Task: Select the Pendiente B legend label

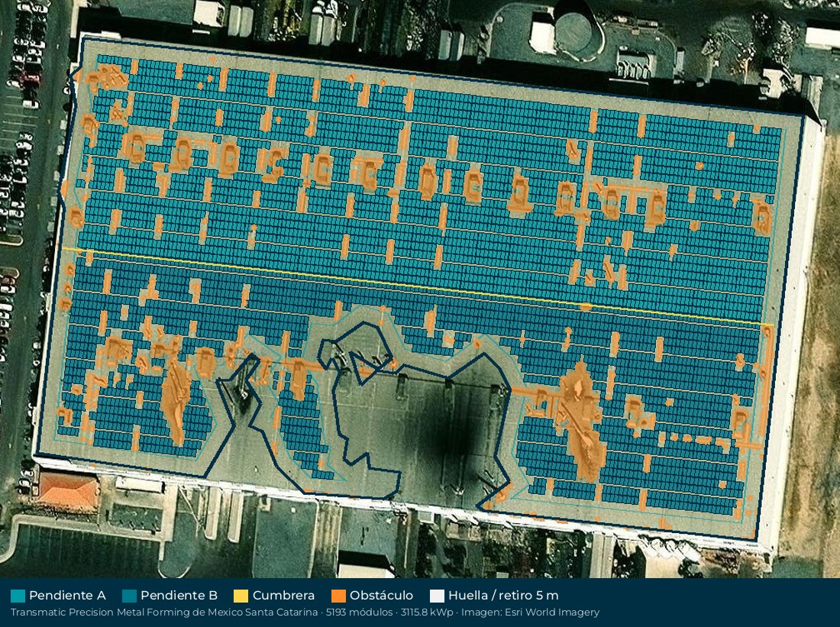Action: point(179,596)
